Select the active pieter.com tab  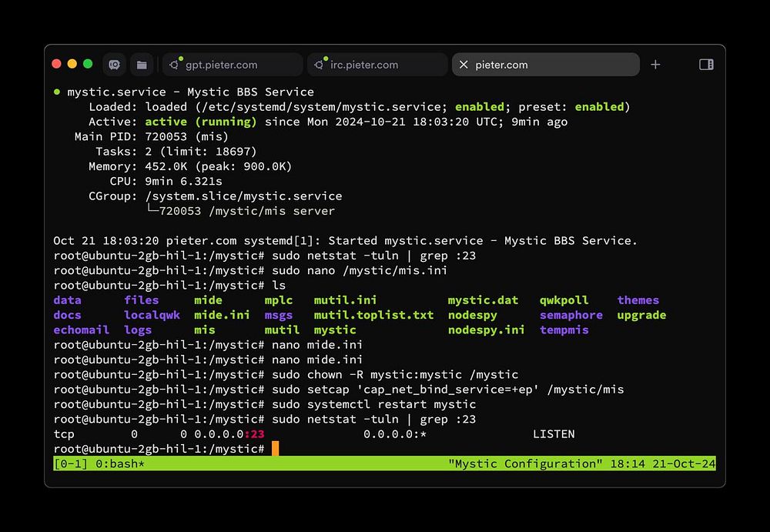click(x=546, y=65)
